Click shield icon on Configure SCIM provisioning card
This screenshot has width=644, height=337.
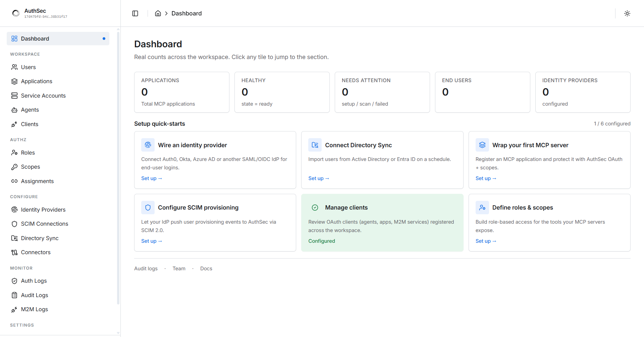click(x=148, y=208)
